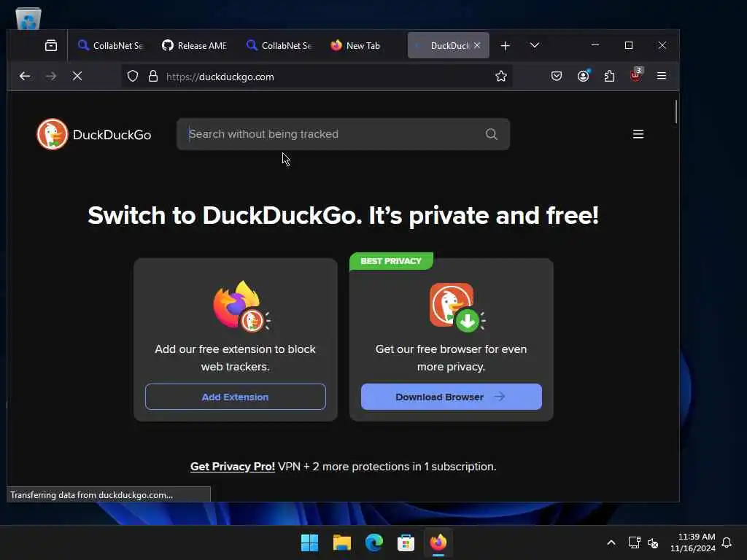
Task: Click the forward navigation arrow
Action: (x=51, y=76)
